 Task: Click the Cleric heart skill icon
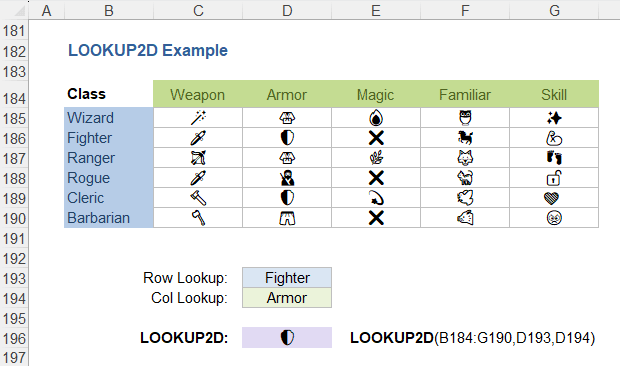point(552,198)
